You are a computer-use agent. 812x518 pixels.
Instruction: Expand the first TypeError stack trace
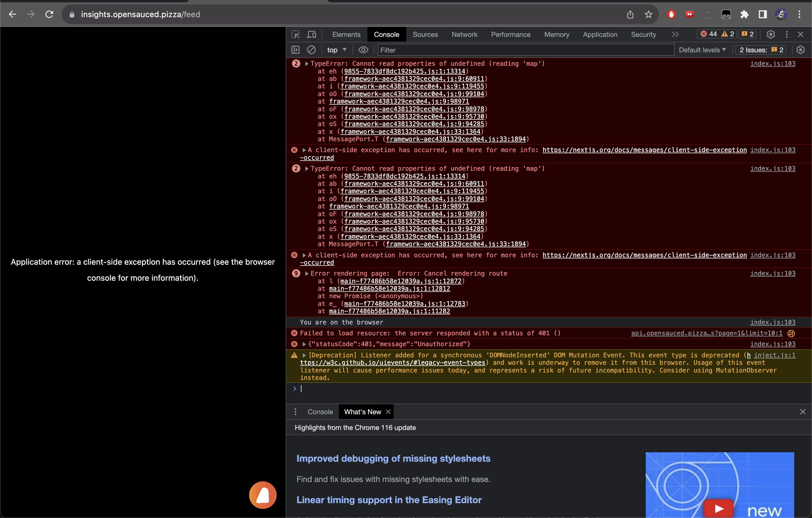[x=307, y=63]
